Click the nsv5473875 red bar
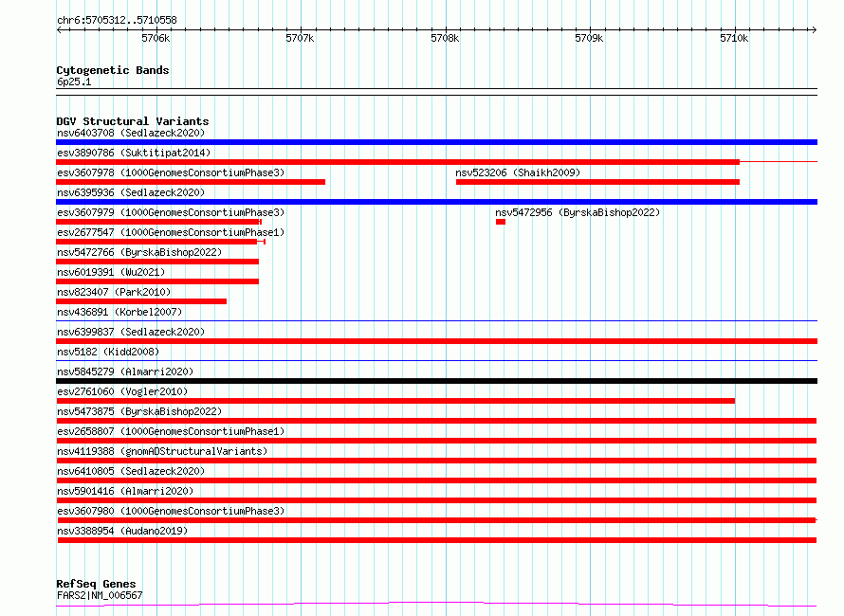This screenshot has height=616, width=844. click(x=436, y=421)
